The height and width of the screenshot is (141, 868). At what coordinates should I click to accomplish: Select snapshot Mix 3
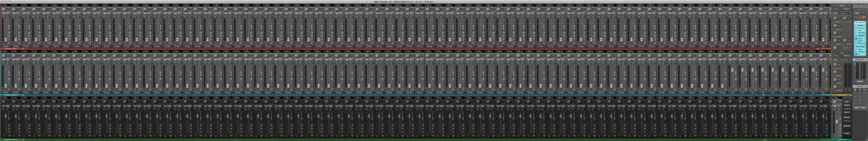[860, 68]
